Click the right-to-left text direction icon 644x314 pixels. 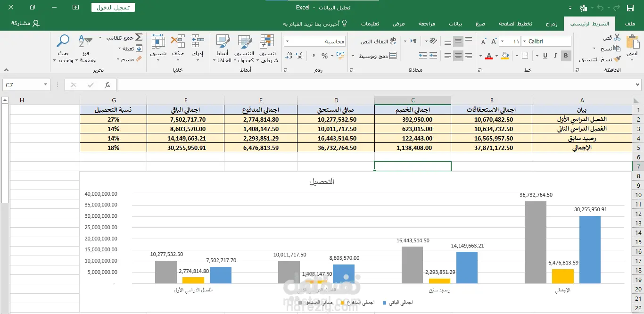tap(413, 41)
